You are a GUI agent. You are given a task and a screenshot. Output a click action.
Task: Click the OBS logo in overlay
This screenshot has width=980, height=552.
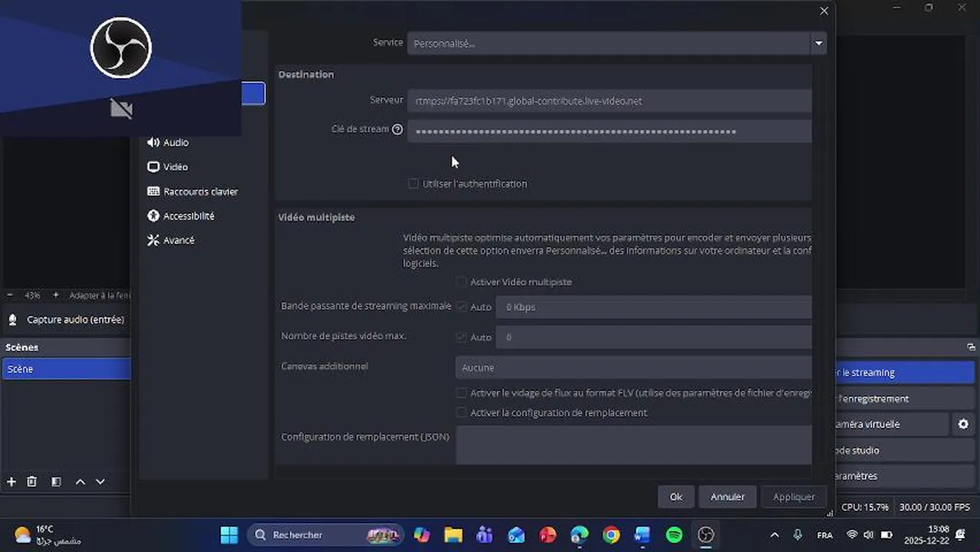[121, 48]
